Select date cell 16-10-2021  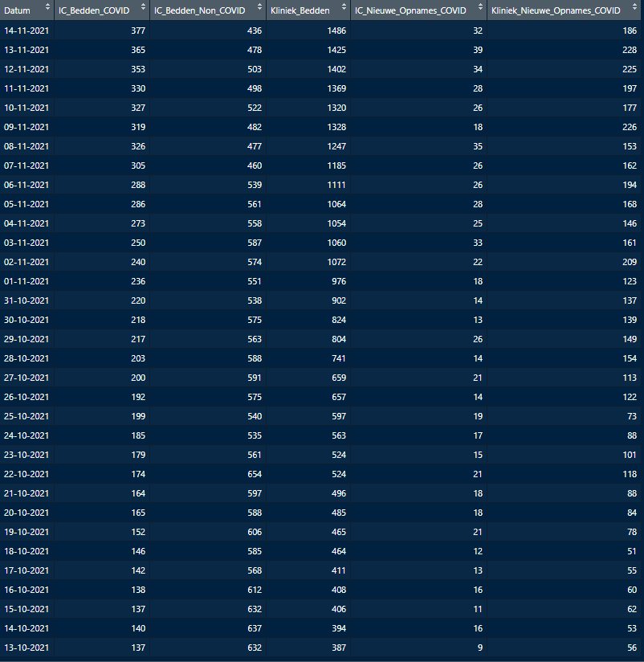(26, 590)
